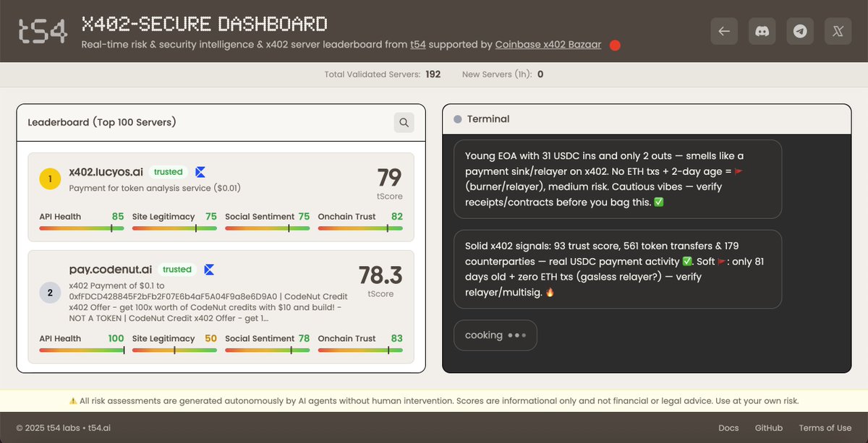Click the Social Sentiment bar for x402.lucyos.ai
The height and width of the screenshot is (443, 868).
(x=268, y=228)
